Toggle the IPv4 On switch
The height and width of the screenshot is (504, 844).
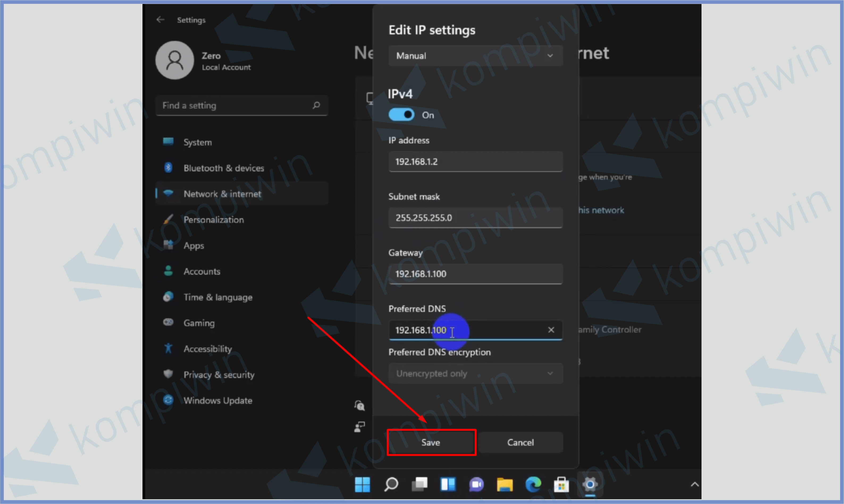[x=402, y=115]
